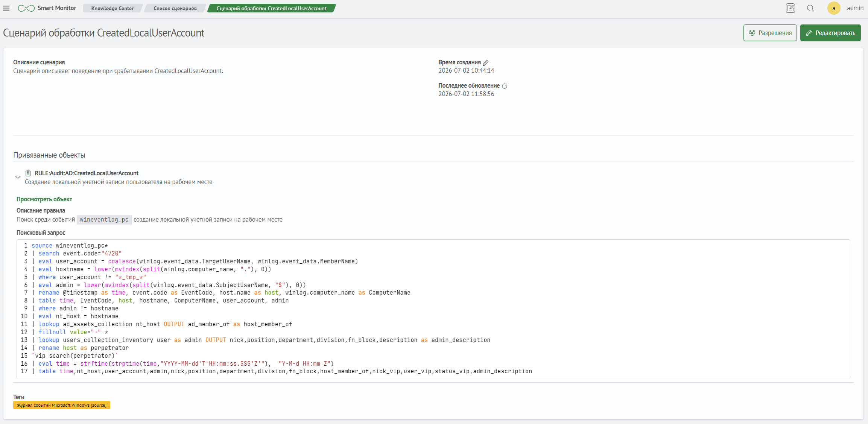This screenshot has width=868, height=424.
Task: Click the admin user avatar
Action: (834, 8)
